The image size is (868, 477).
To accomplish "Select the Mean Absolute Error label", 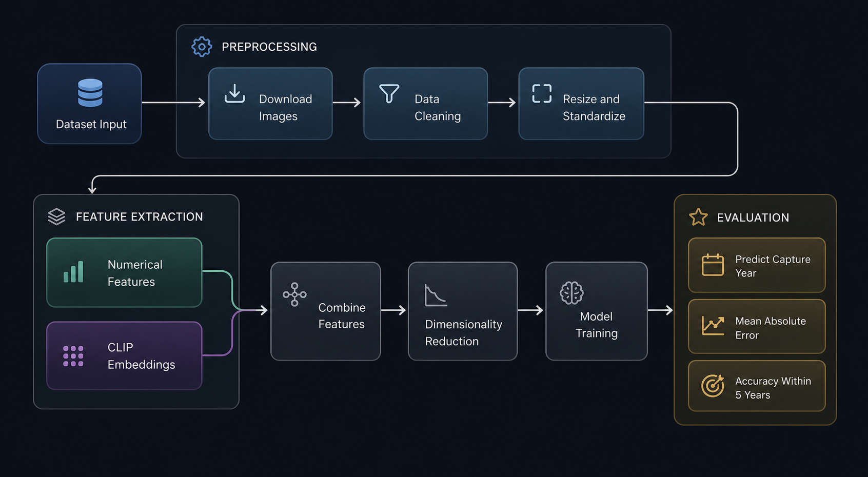I will click(x=771, y=328).
